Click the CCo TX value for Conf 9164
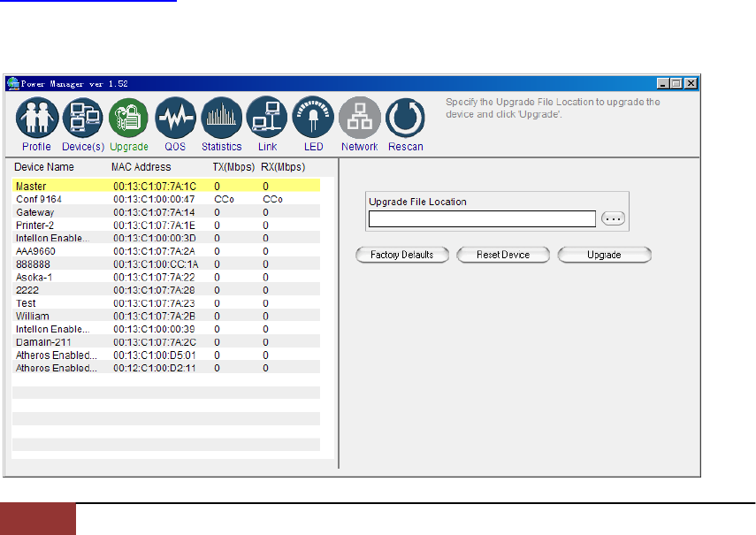 click(225, 199)
